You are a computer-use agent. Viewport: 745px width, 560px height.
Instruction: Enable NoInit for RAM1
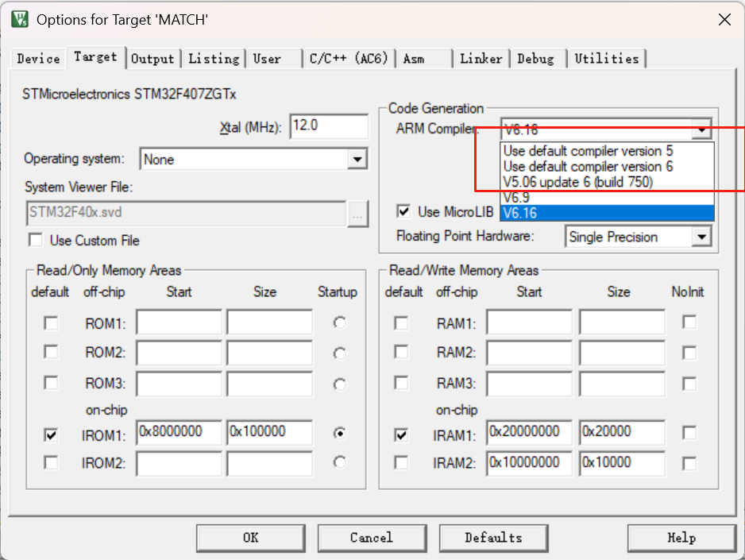[x=689, y=322]
